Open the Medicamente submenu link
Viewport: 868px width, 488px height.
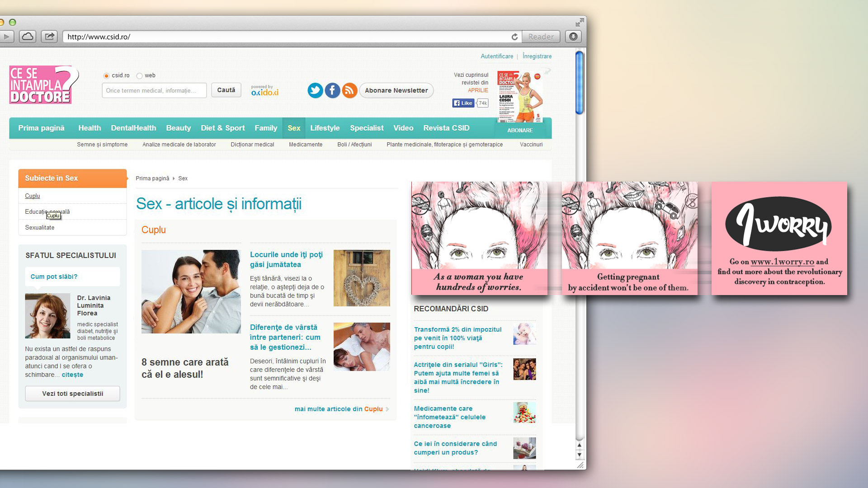pos(306,145)
